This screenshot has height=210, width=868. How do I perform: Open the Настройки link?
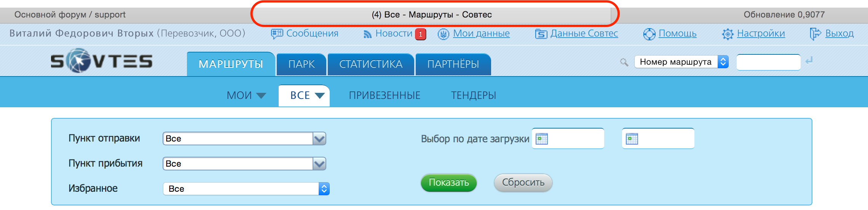(761, 33)
